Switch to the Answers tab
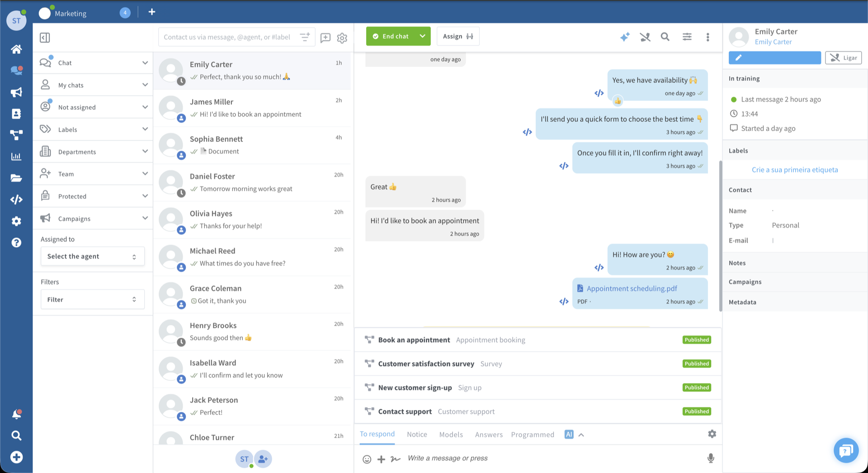This screenshot has height=473, width=868. click(489, 435)
